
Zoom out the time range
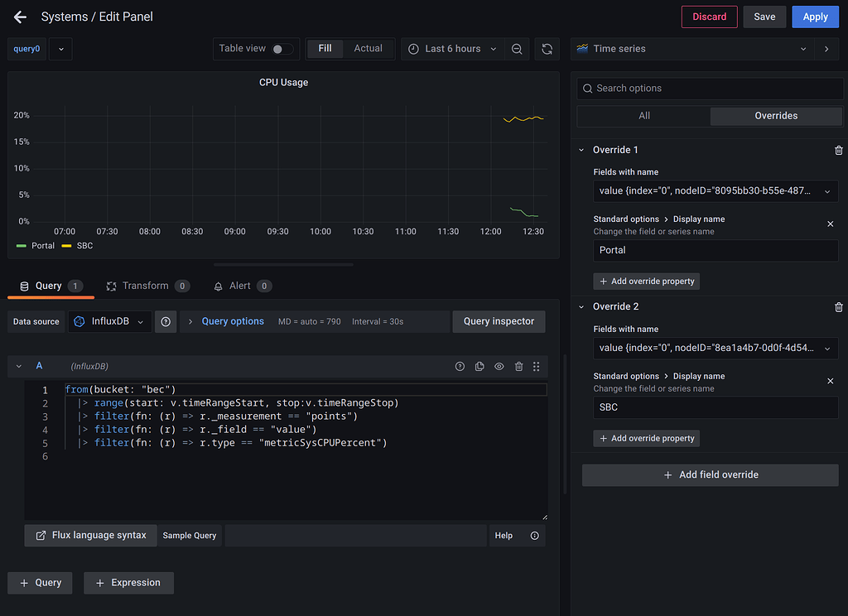click(518, 49)
